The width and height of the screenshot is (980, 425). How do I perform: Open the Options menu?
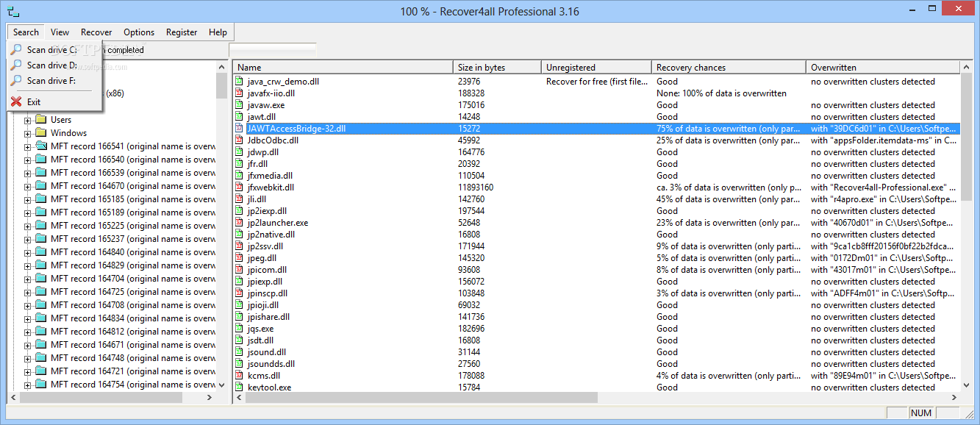pyautogui.click(x=139, y=32)
